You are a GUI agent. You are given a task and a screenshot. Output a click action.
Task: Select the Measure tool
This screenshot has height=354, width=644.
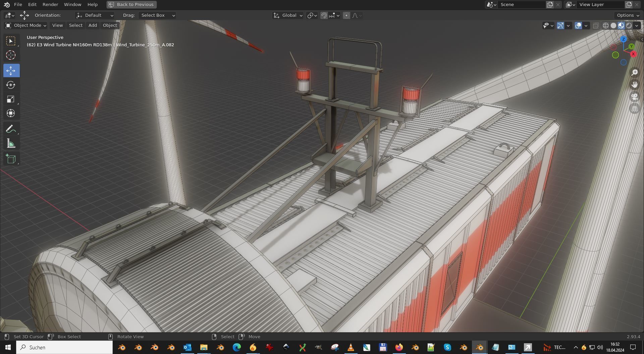pyautogui.click(x=11, y=144)
